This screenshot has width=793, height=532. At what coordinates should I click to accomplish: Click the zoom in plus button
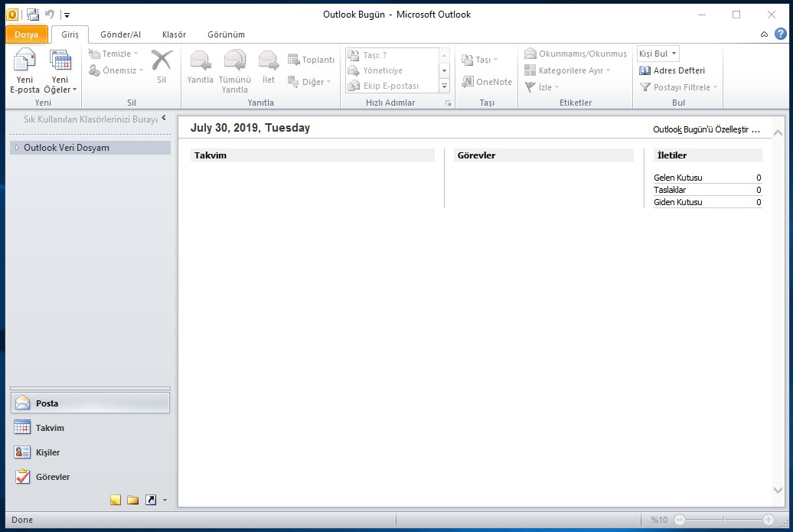(x=769, y=520)
